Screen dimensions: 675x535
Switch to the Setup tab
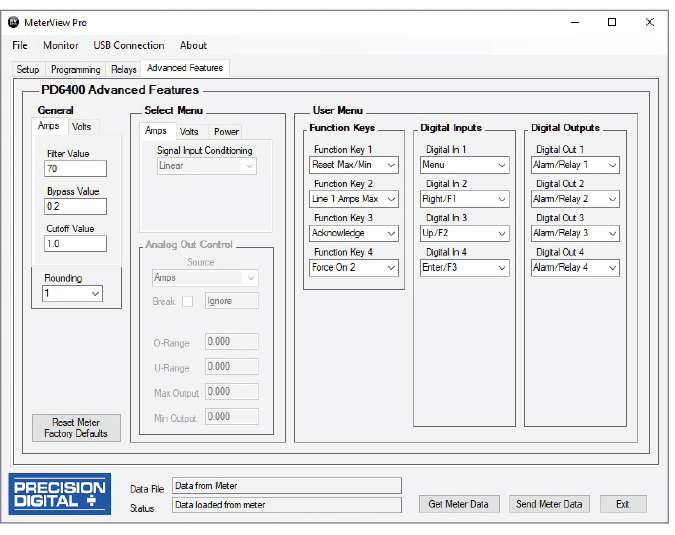pyautogui.click(x=28, y=69)
